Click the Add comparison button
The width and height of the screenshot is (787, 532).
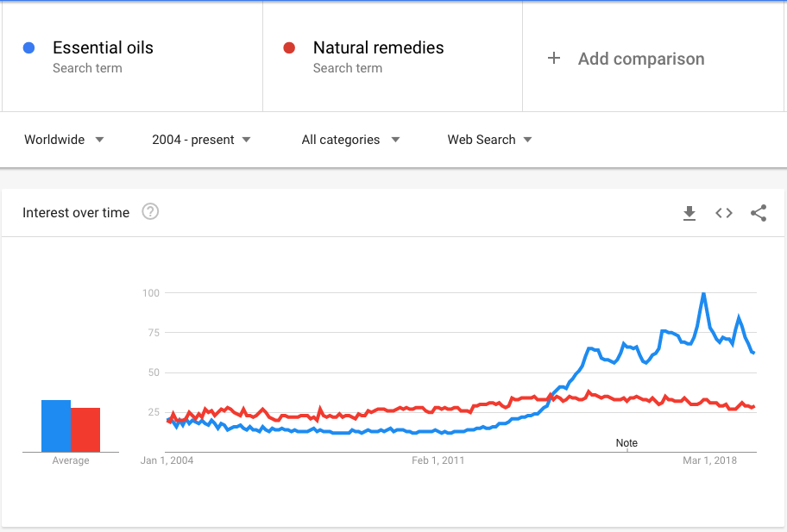[x=640, y=59]
